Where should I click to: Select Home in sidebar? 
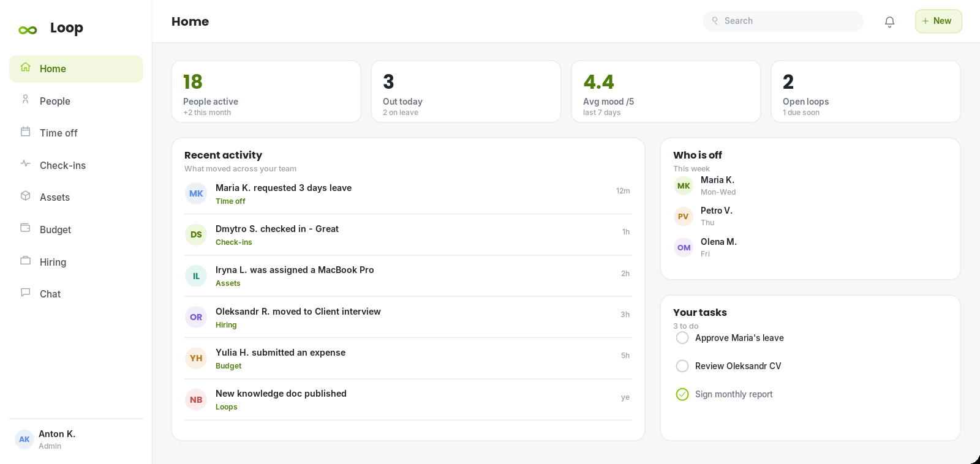point(76,69)
